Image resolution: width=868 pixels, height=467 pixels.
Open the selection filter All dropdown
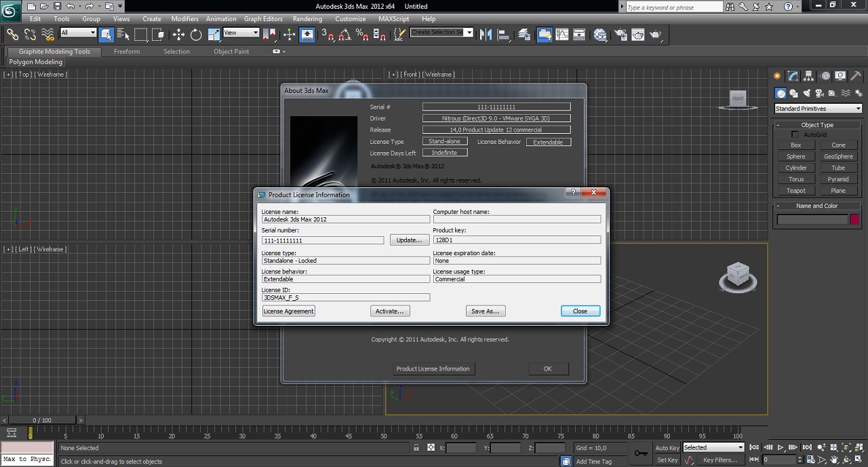point(78,33)
